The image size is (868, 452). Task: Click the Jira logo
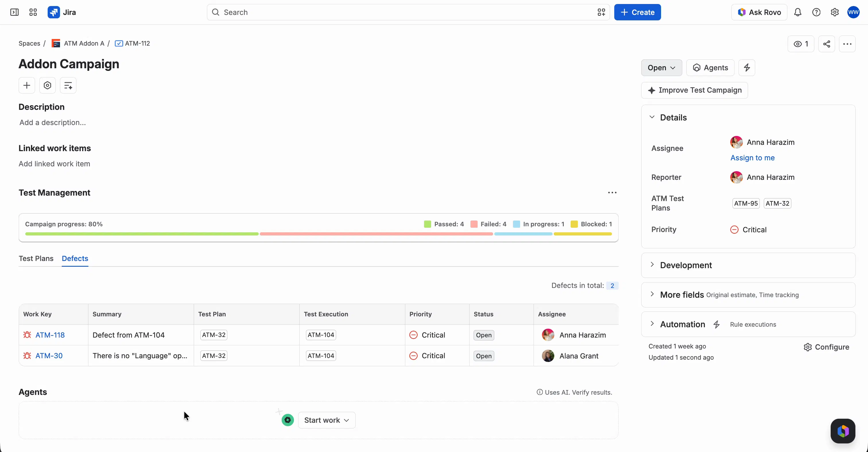click(x=62, y=12)
